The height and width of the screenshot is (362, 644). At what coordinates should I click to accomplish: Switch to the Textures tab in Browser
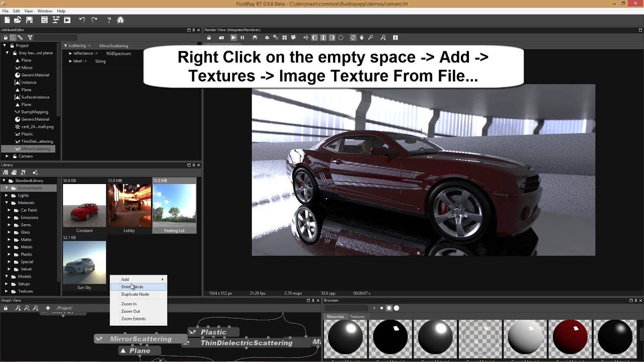[x=357, y=317]
